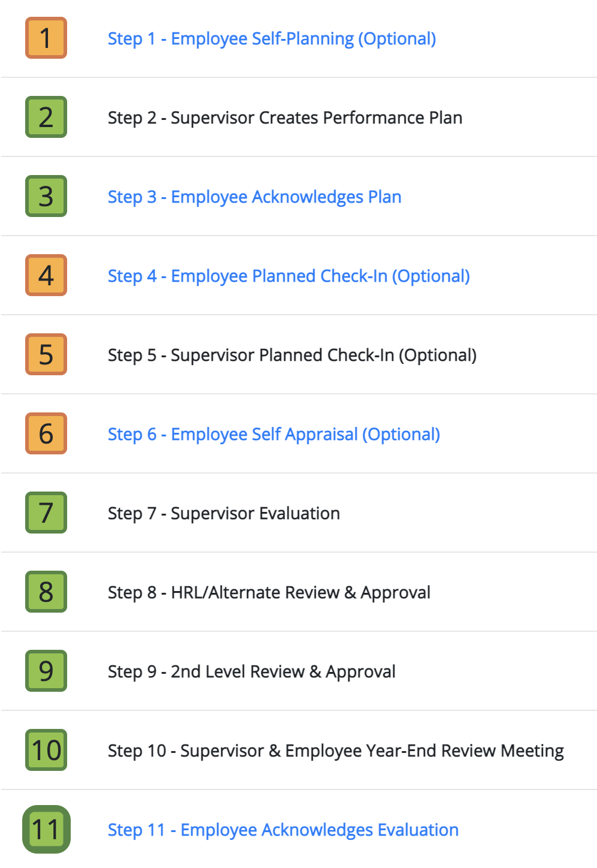
Task: Open Step 11 Employee Acknowledges Evaluation link
Action: click(x=283, y=830)
